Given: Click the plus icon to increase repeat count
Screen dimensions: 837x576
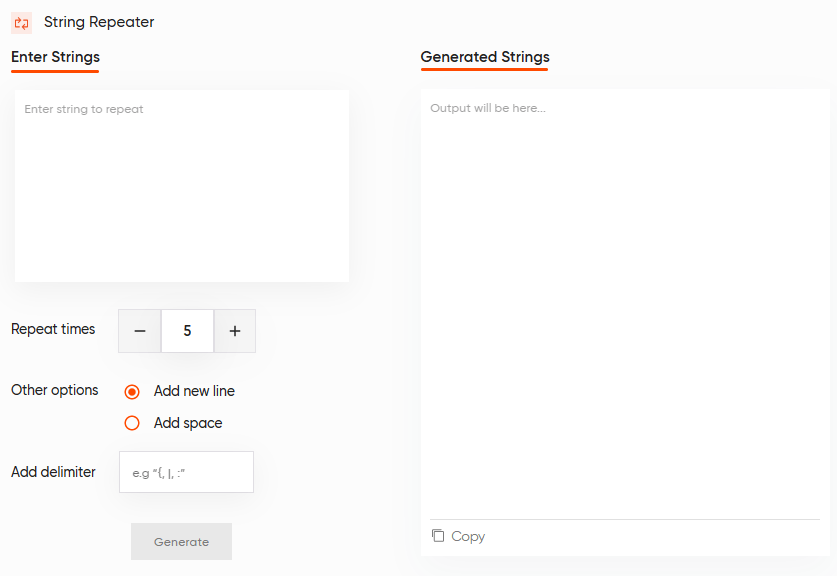Looking at the screenshot, I should point(234,330).
